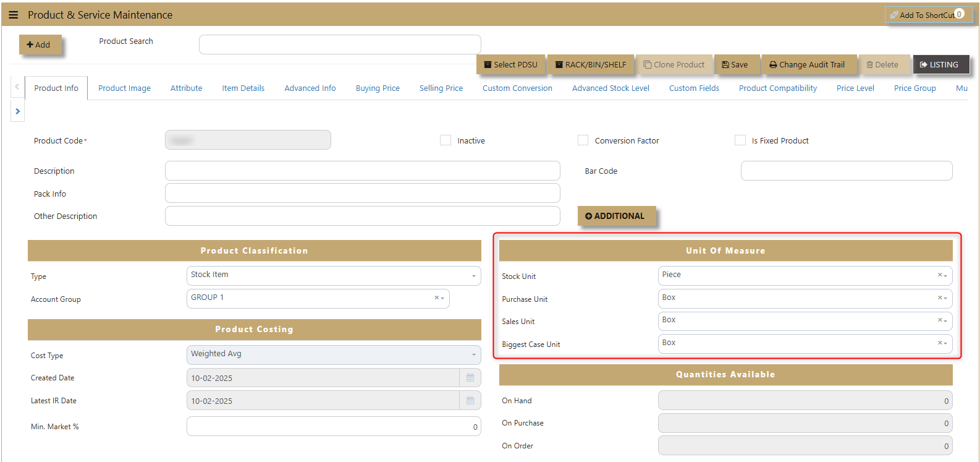Expand the Type dropdown

pyautogui.click(x=473, y=276)
